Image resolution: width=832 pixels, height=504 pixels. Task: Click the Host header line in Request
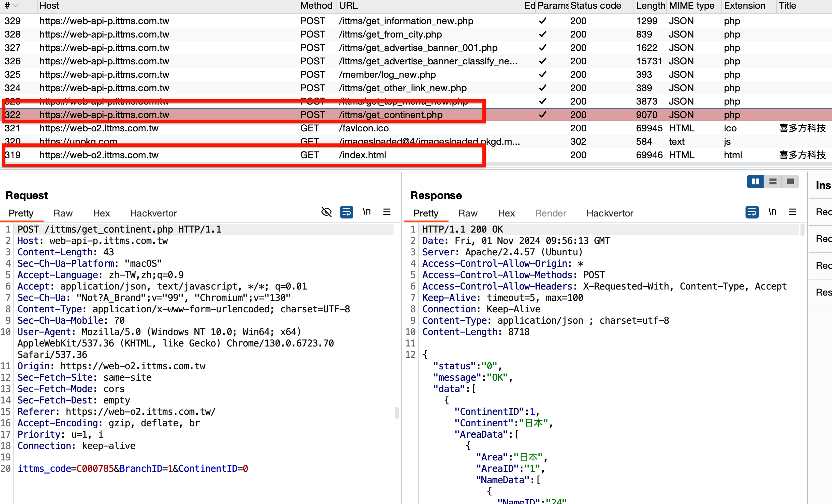(93, 241)
